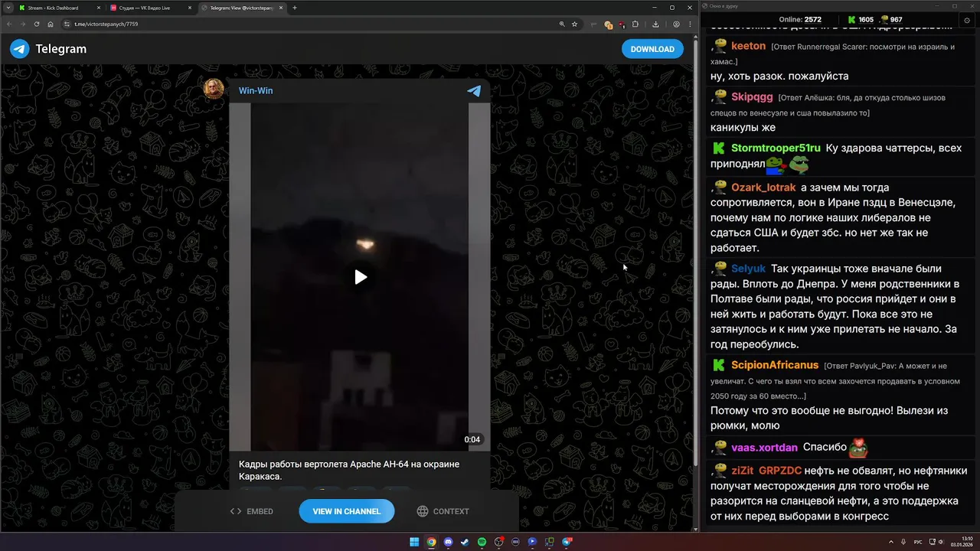Open the browser extensions puzzle icon
This screenshot has width=980, height=551.
click(x=635, y=24)
